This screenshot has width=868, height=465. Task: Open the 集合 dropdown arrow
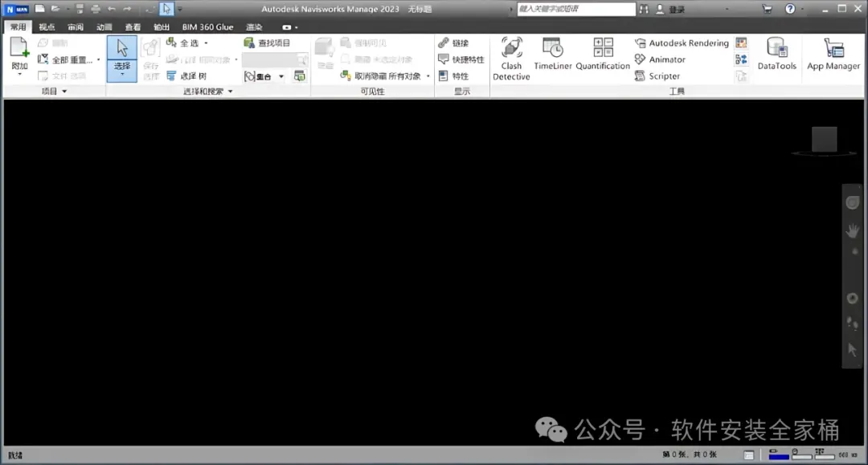[x=281, y=76]
